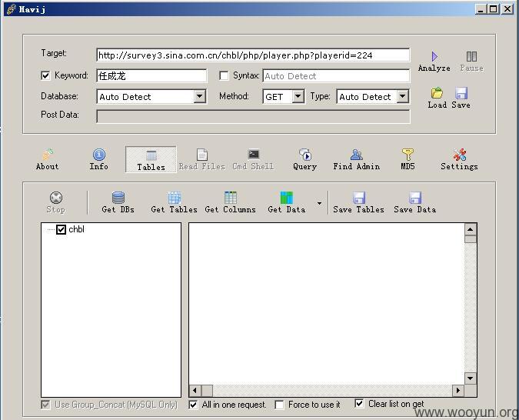
Task: Save project using the Save floppy icon
Action: [x=461, y=98]
